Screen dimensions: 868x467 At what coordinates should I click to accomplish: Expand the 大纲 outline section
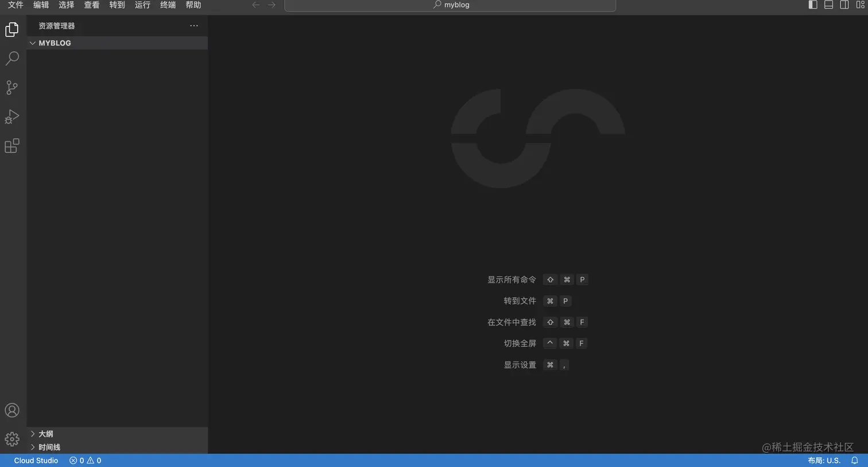point(117,434)
